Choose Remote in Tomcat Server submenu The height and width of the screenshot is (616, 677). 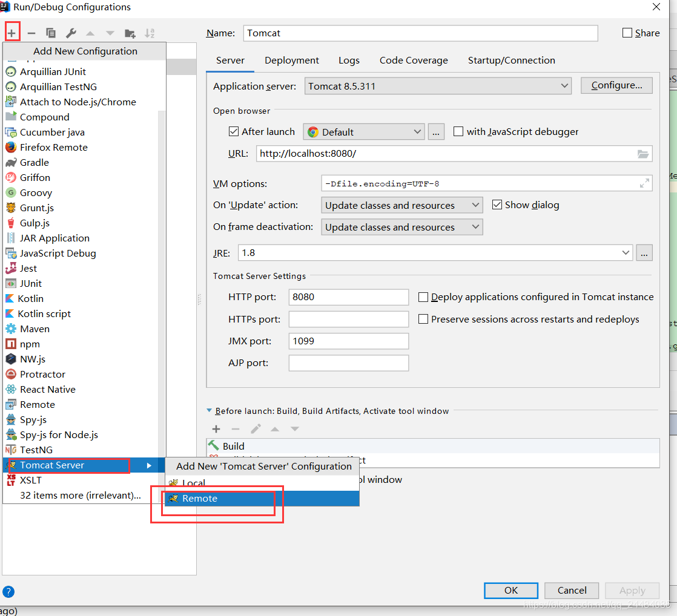click(x=262, y=498)
